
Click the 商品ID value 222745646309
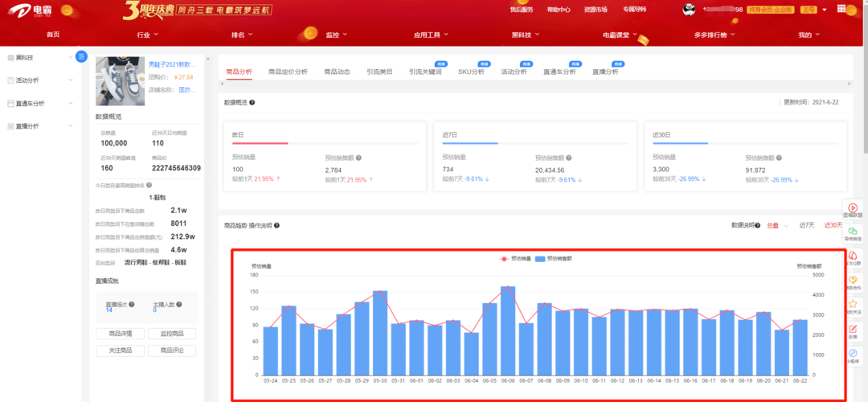tap(176, 168)
